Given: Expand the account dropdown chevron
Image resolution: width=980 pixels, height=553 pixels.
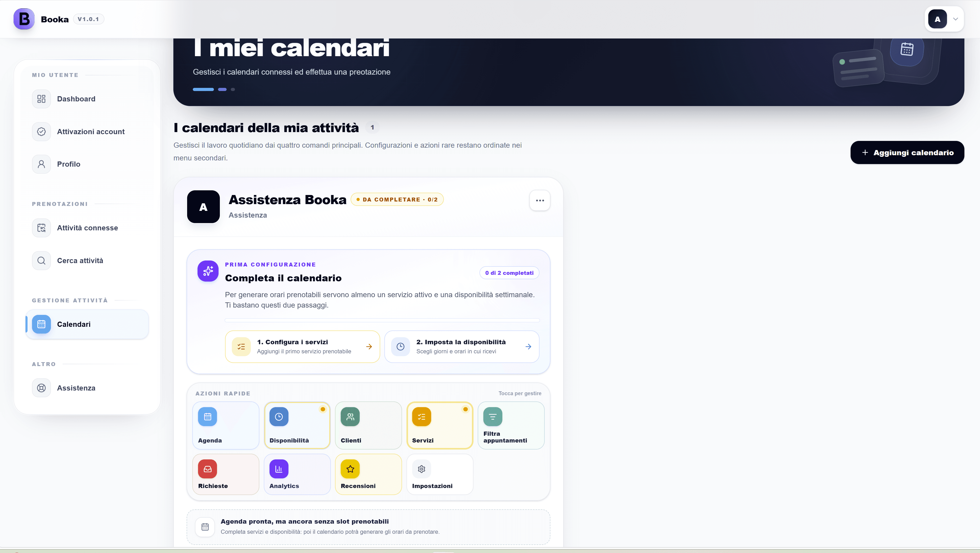Looking at the screenshot, I should [955, 19].
